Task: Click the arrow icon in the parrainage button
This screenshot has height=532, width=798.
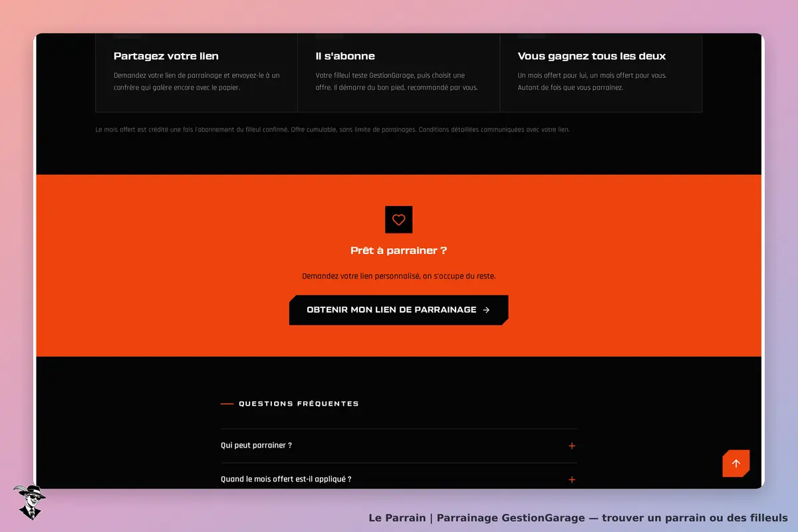Action: pyautogui.click(x=486, y=310)
